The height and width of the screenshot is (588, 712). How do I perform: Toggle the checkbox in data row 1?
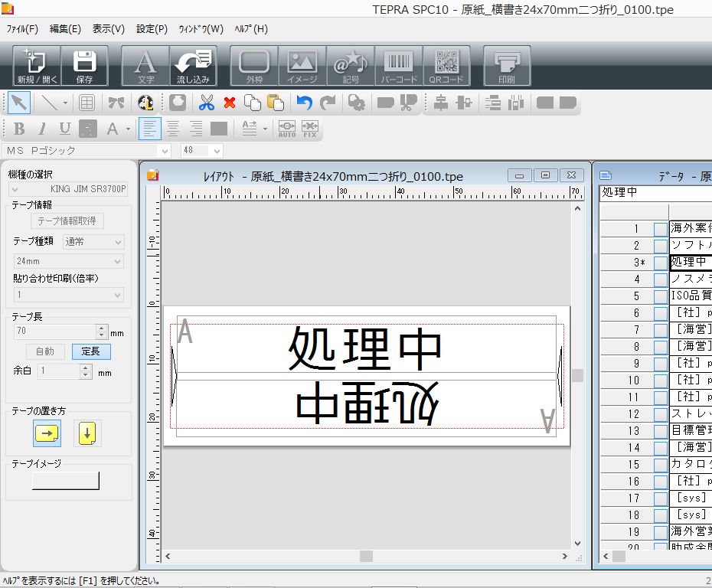coord(660,229)
